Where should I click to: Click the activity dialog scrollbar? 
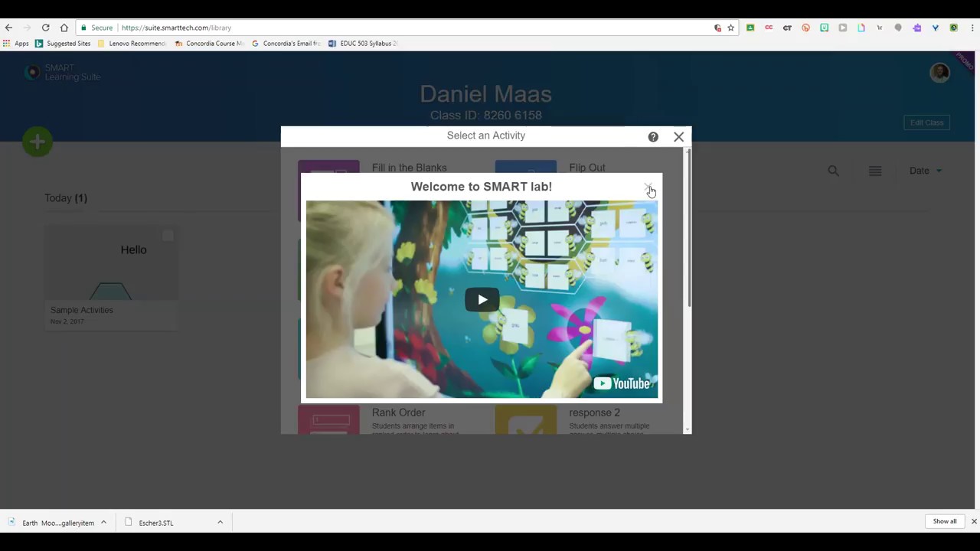pyautogui.click(x=688, y=230)
